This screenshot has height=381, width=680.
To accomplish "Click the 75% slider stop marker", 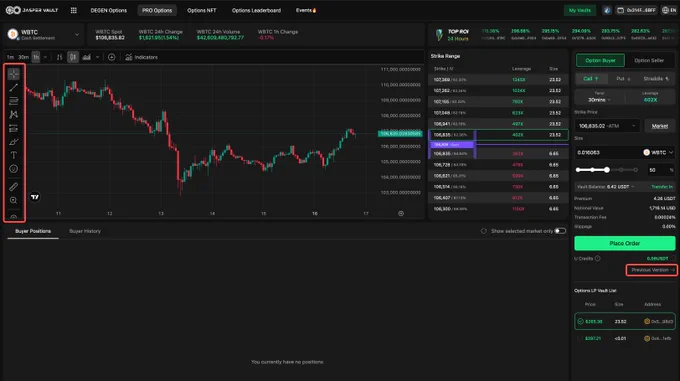I will [x=621, y=170].
